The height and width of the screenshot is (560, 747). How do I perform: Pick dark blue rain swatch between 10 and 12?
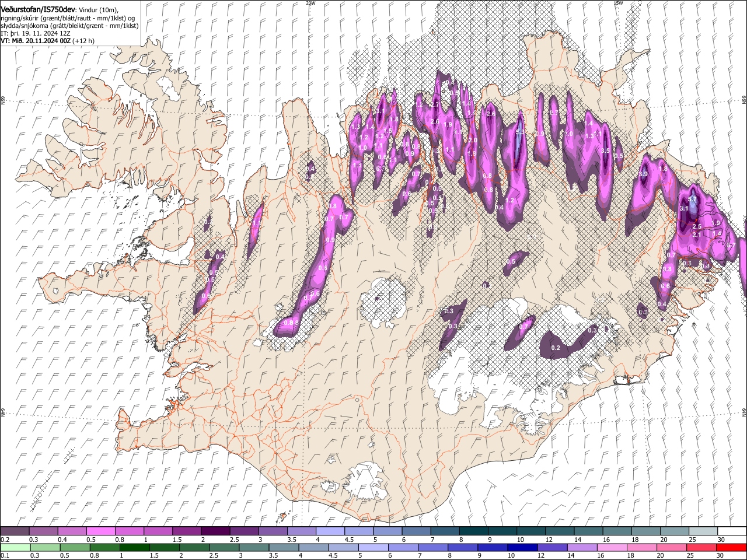tap(522, 547)
